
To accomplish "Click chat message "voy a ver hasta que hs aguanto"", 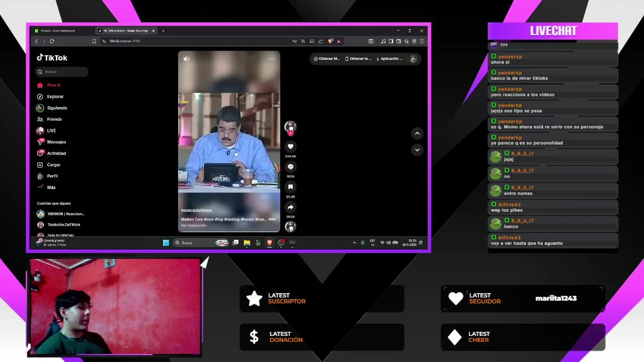I will click(x=527, y=243).
